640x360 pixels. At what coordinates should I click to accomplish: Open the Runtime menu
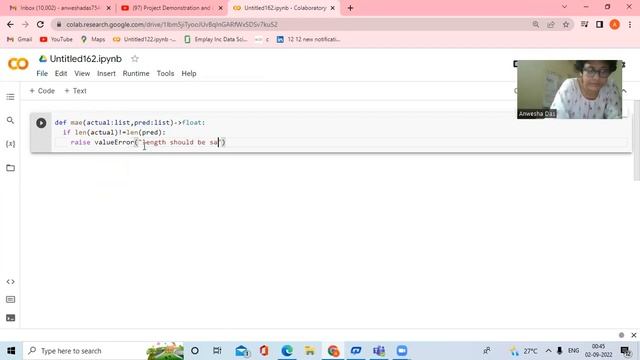[x=136, y=73]
